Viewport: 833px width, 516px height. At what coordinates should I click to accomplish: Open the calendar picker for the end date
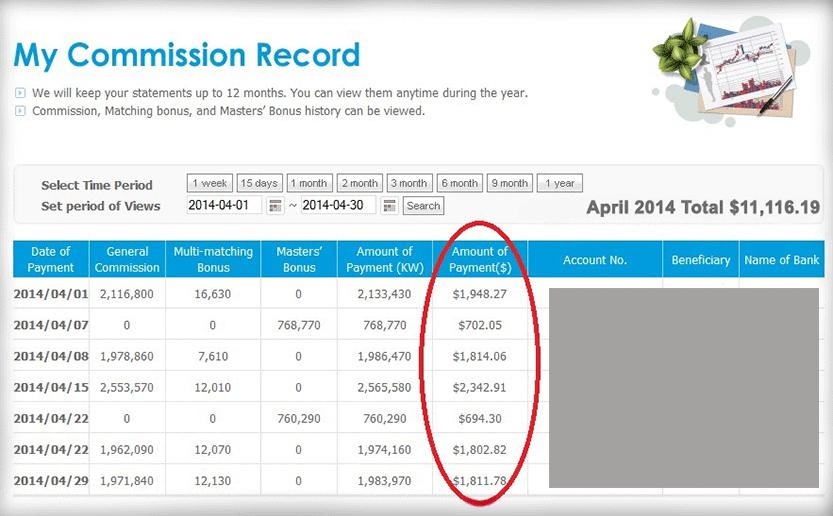[x=389, y=206]
